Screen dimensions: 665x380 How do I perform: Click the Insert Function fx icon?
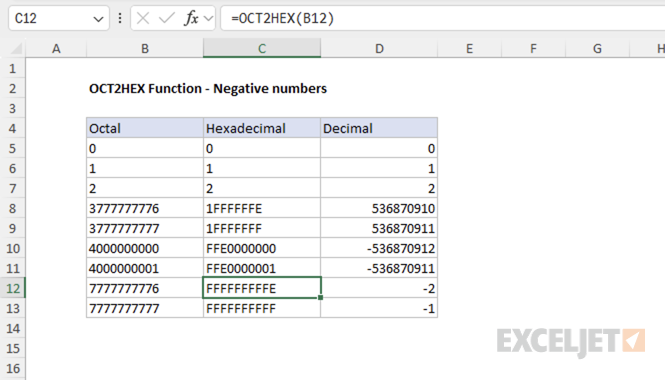[x=191, y=18]
